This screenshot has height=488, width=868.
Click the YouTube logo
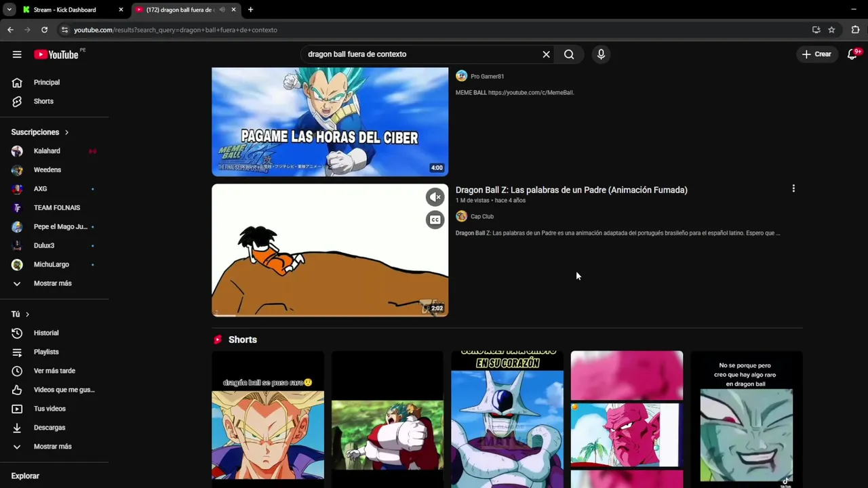click(56, 54)
